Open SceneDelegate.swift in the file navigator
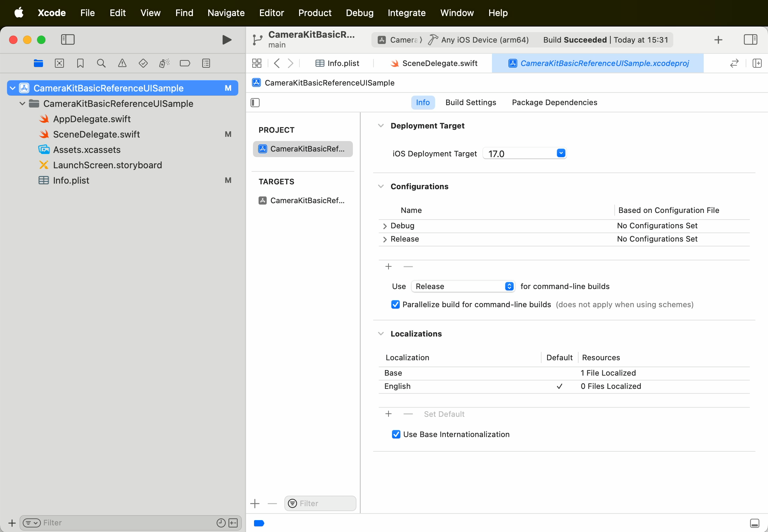This screenshot has height=532, width=768. tap(96, 134)
